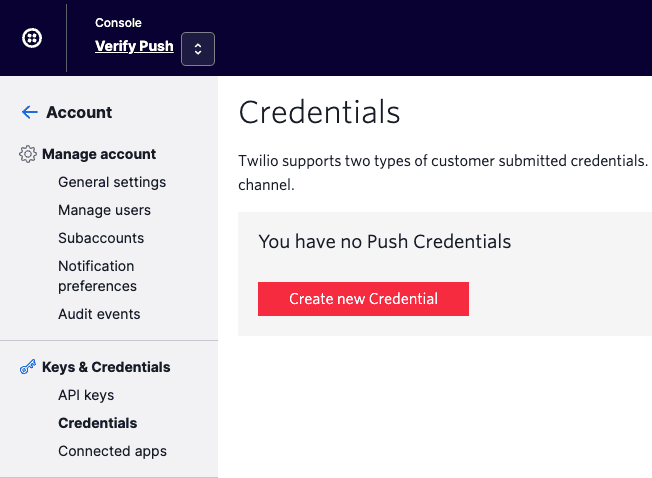Click the Credentials page heading
The image size is (652, 478).
pyautogui.click(x=319, y=112)
